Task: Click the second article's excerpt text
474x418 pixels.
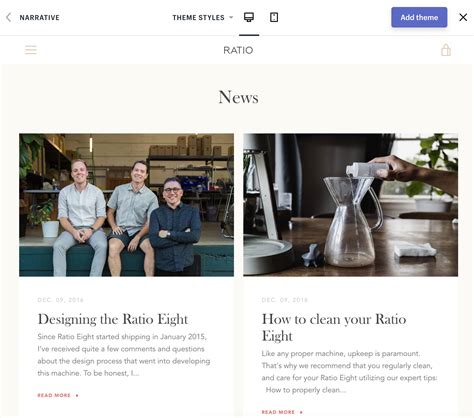Action: (349, 372)
